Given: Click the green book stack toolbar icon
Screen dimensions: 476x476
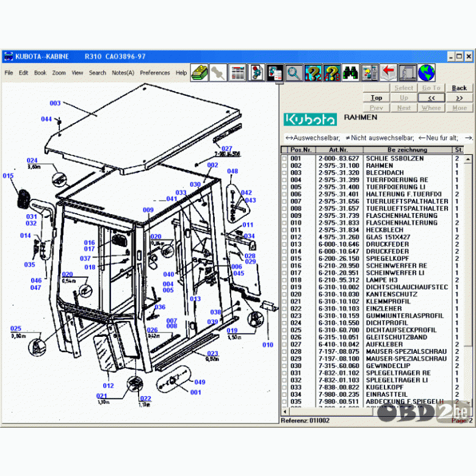Looking at the screenshot, I should pyautogui.click(x=200, y=73).
